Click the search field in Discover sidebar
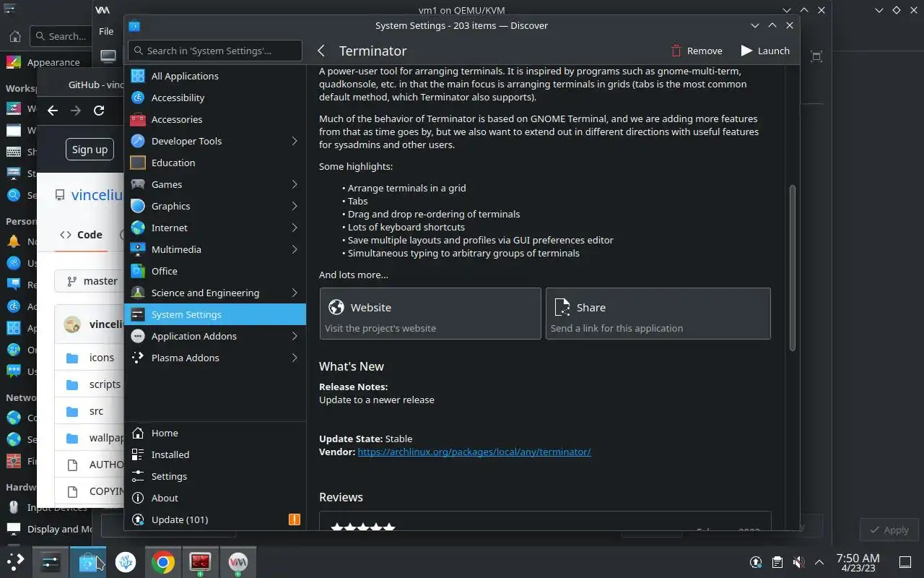This screenshot has height=578, width=924. pos(215,51)
